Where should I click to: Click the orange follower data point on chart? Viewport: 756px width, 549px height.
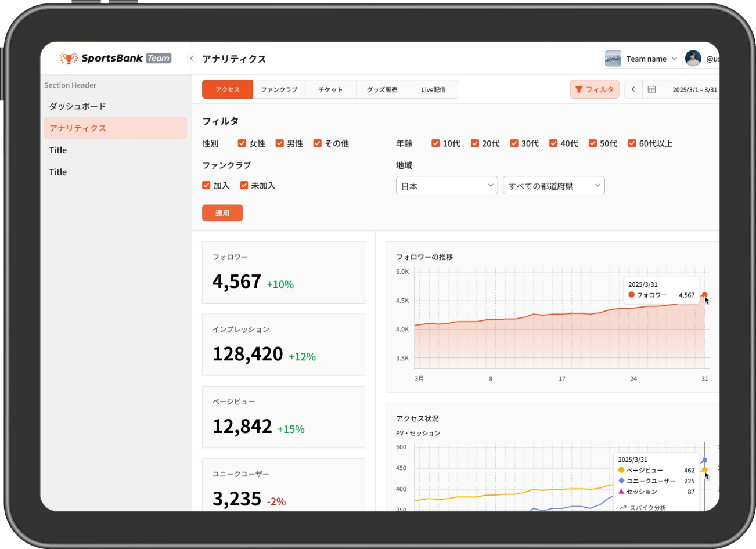[704, 295]
